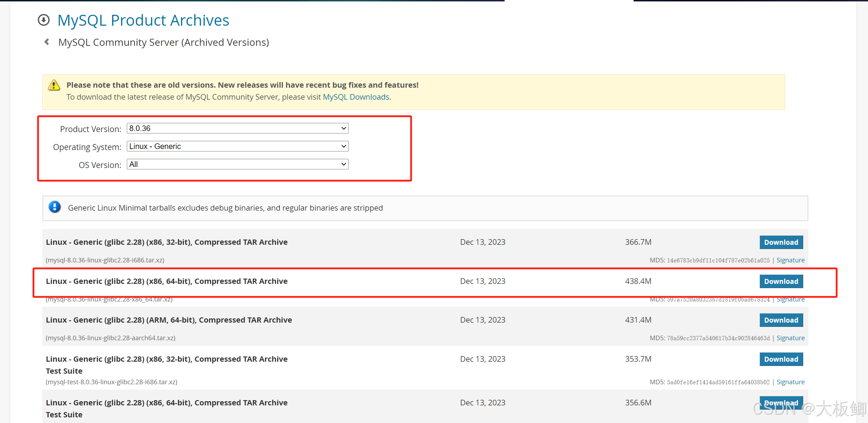Click the MySQL Community Server (Archived Versions) title
The width and height of the screenshot is (868, 423).
(x=163, y=42)
